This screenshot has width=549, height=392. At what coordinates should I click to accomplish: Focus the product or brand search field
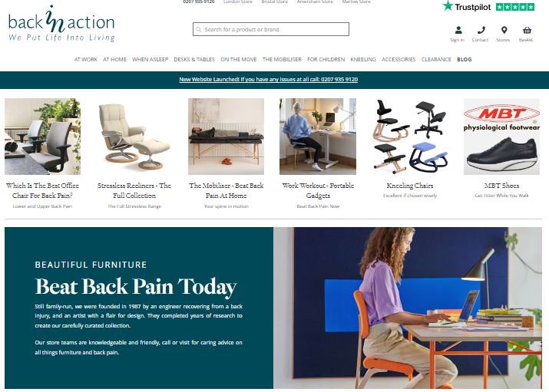[x=270, y=29]
